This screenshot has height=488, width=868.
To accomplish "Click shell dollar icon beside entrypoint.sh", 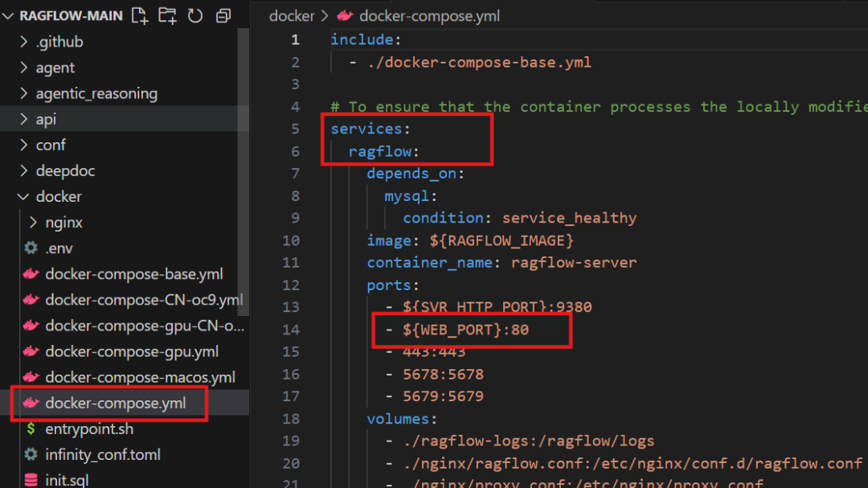I will pos(31,429).
